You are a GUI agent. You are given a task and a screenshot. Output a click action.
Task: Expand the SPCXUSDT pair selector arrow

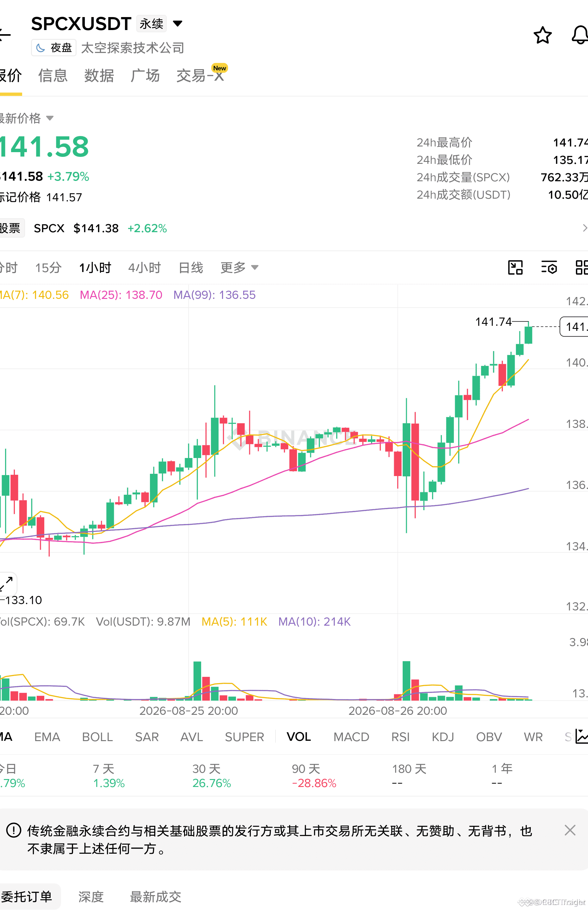click(x=177, y=24)
